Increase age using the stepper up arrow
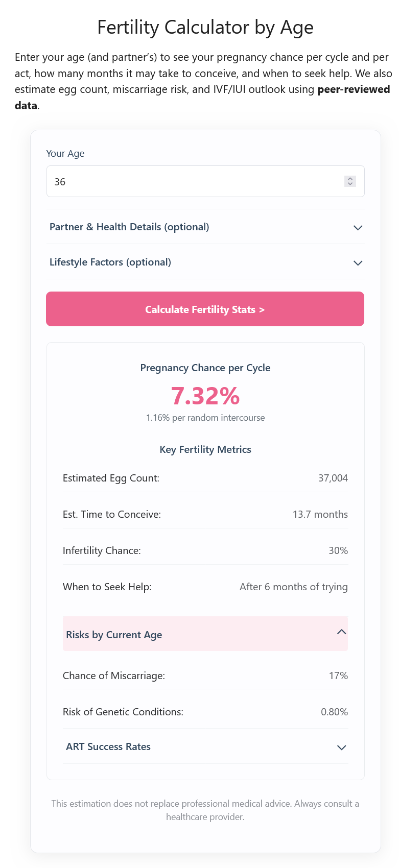The width and height of the screenshot is (399, 868). [x=350, y=179]
